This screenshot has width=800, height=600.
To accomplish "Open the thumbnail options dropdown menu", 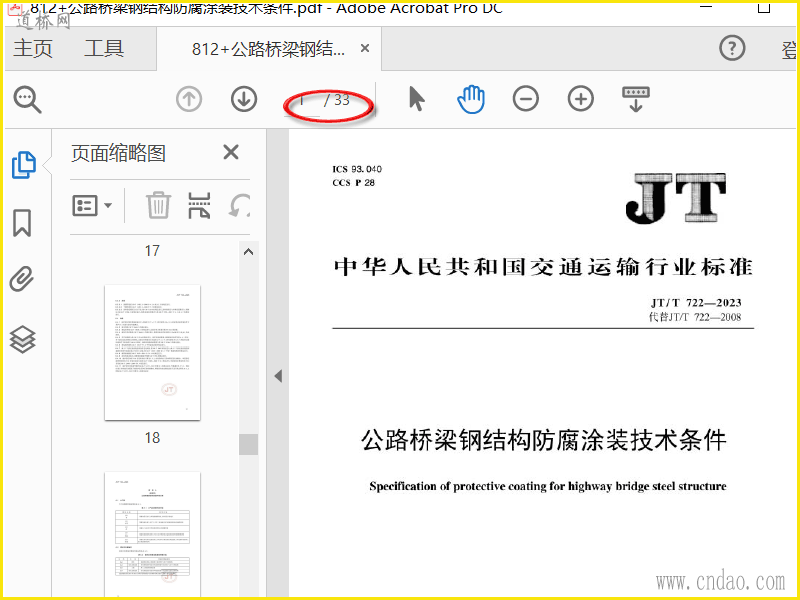I will click(x=92, y=206).
